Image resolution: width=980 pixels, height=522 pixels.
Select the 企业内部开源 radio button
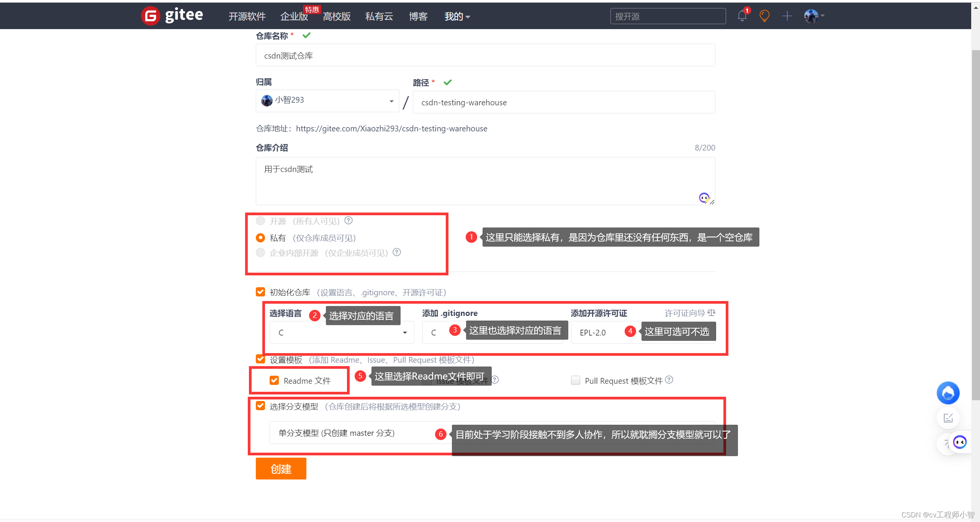click(x=260, y=252)
